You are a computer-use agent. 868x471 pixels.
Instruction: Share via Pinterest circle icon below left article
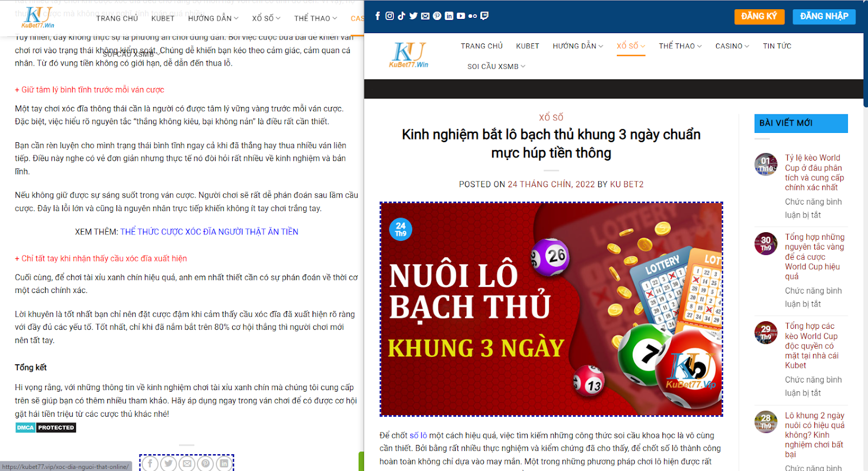(x=206, y=463)
